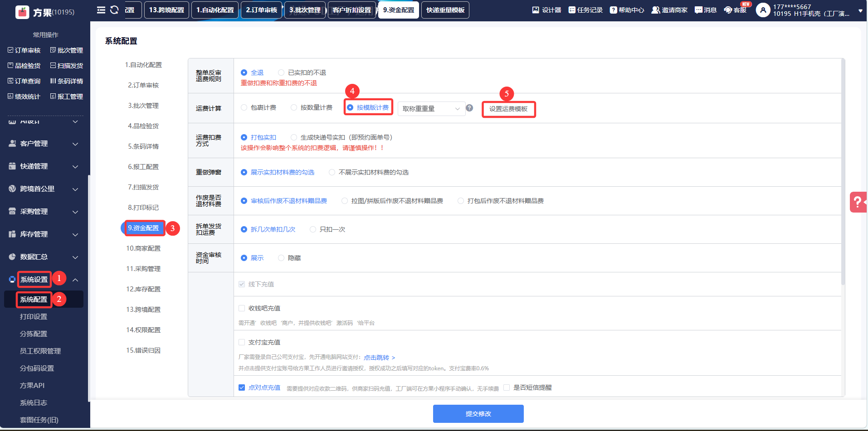Collapse the sidebar with the hamburger icon

101,10
